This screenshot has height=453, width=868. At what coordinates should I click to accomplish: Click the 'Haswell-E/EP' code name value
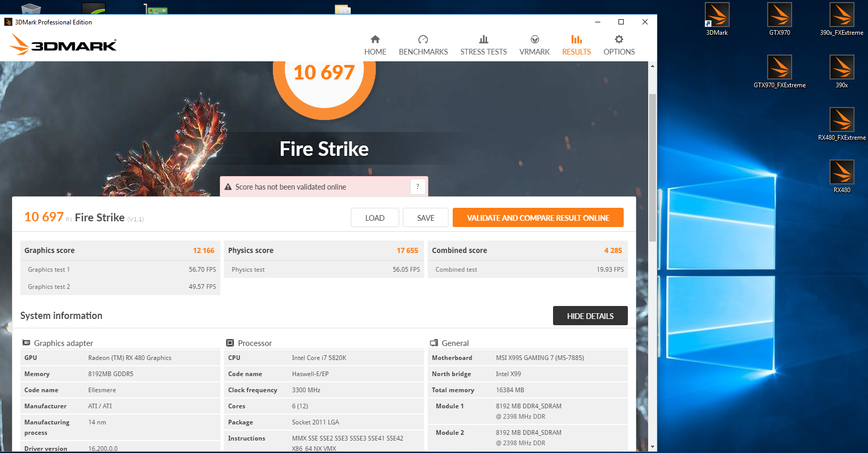[310, 374]
